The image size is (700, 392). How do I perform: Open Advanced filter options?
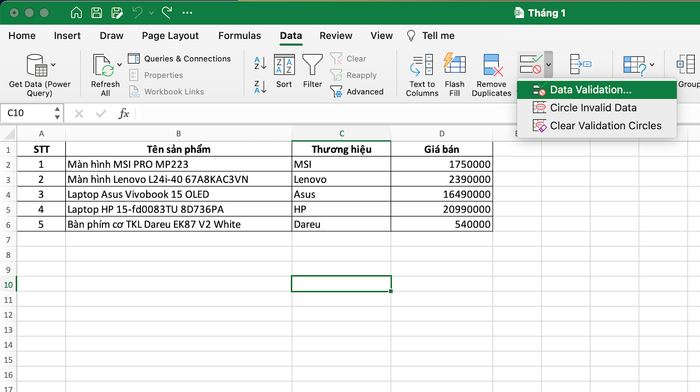click(357, 92)
